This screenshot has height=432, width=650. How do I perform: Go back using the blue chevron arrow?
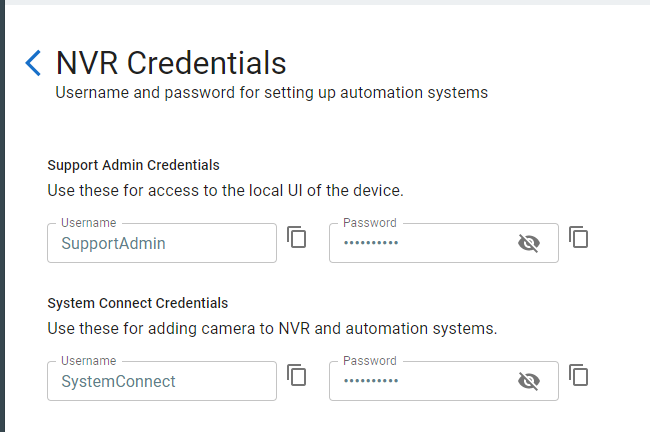pyautogui.click(x=33, y=63)
